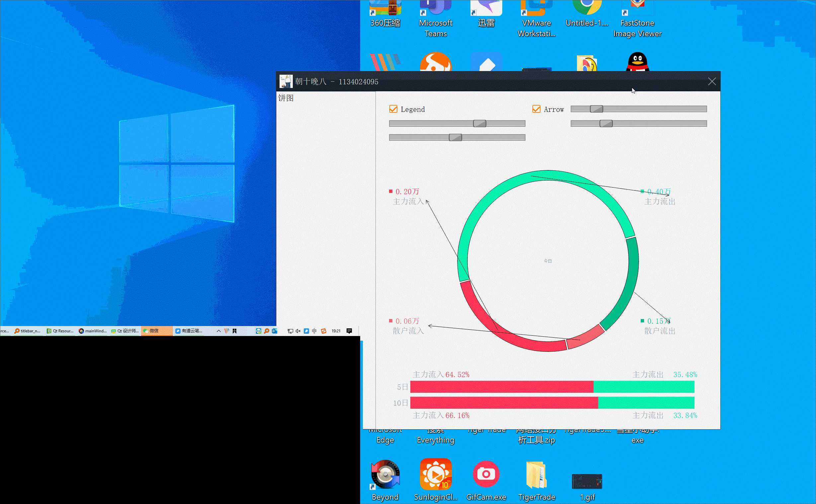Open the Everything desktop shortcut label
Screen dimensions: 816x504
[x=436, y=440]
